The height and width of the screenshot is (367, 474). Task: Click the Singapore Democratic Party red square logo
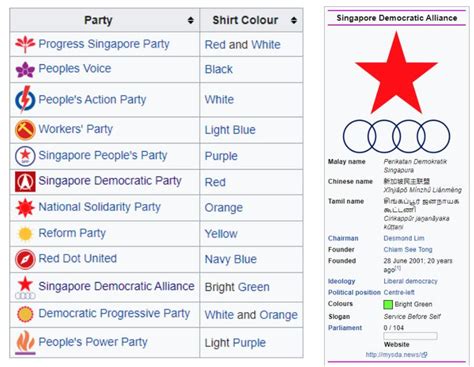click(x=25, y=181)
